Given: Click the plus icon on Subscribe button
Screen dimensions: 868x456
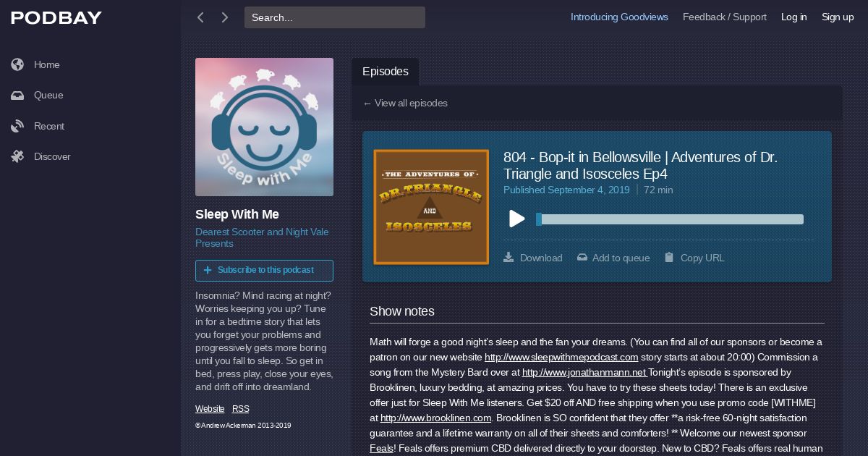Looking at the screenshot, I should pyautogui.click(x=208, y=270).
